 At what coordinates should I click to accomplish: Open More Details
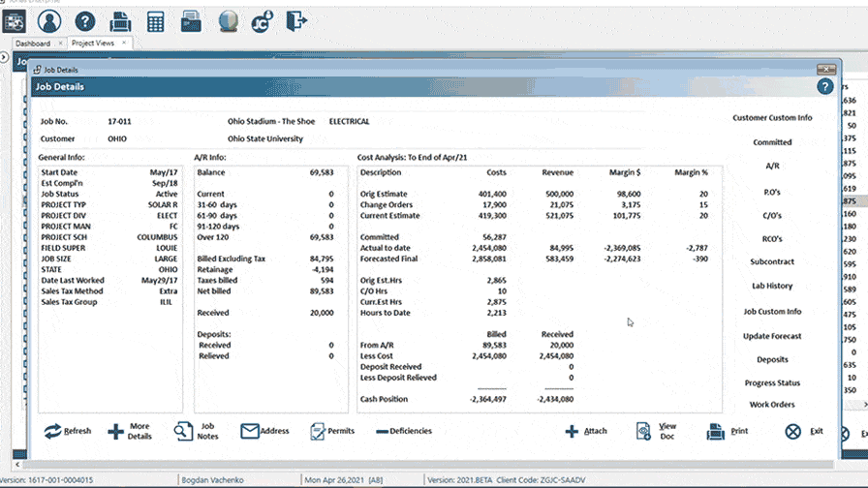point(130,431)
